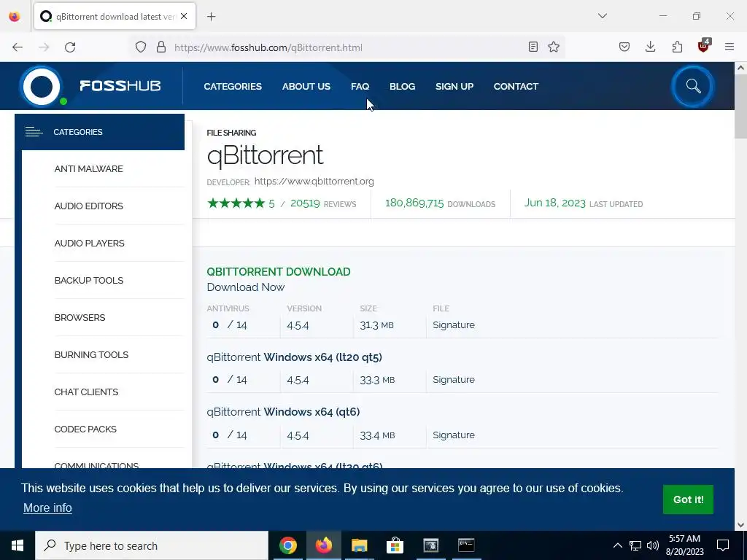Open the FossHub search magnifier
The width and height of the screenshot is (747, 560).
click(693, 86)
